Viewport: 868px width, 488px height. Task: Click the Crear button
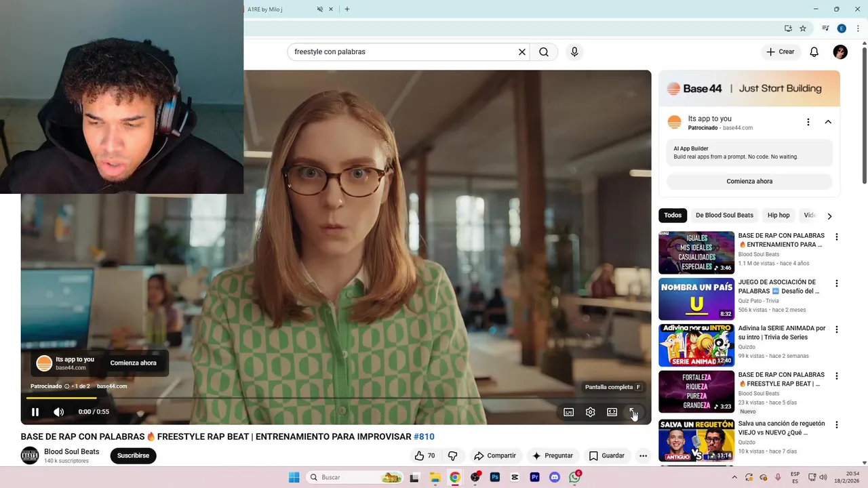(x=781, y=52)
